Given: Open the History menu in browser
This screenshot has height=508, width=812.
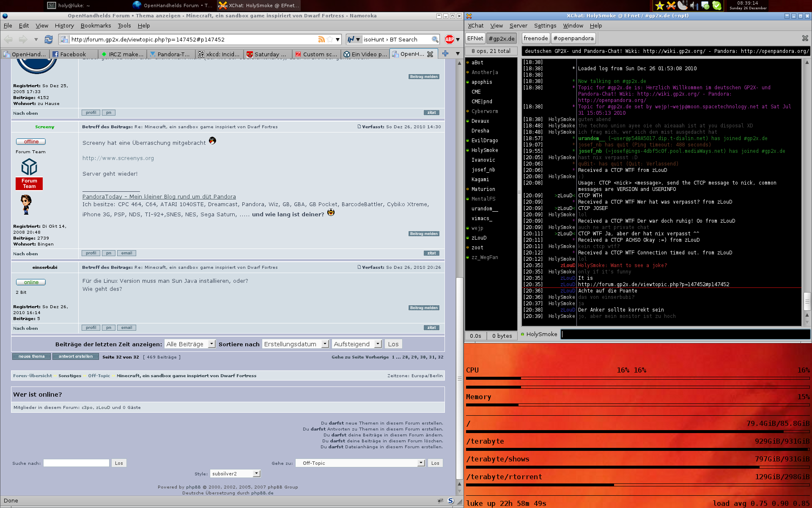Looking at the screenshot, I should [64, 25].
